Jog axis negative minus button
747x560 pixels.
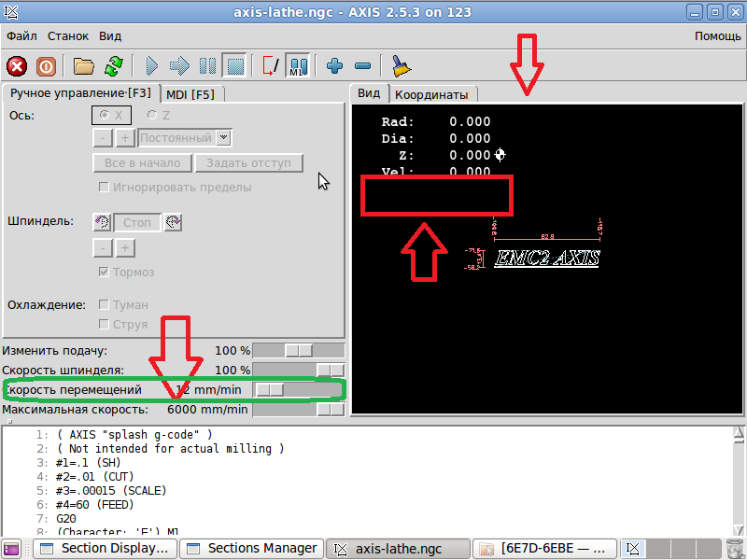point(103,138)
